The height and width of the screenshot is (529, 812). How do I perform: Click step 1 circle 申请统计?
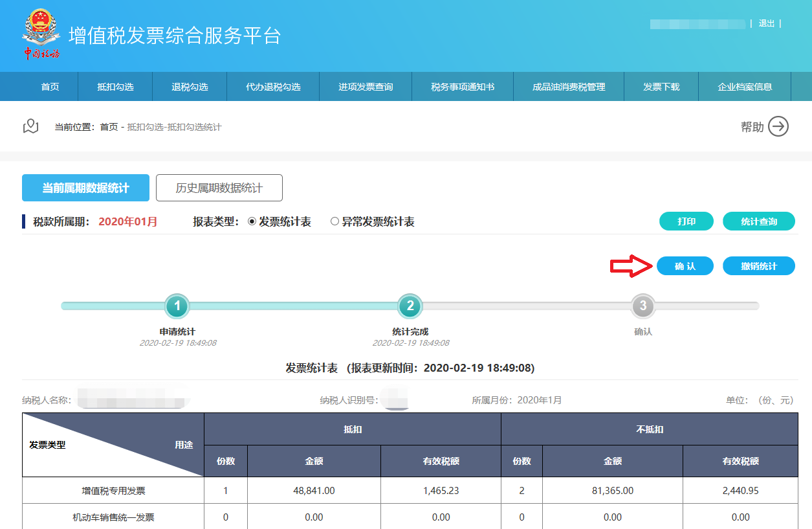point(177,306)
